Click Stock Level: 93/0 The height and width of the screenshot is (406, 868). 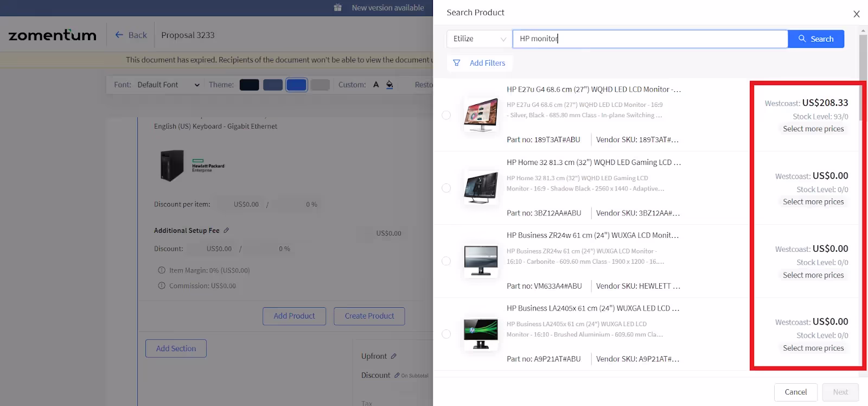[820, 117]
